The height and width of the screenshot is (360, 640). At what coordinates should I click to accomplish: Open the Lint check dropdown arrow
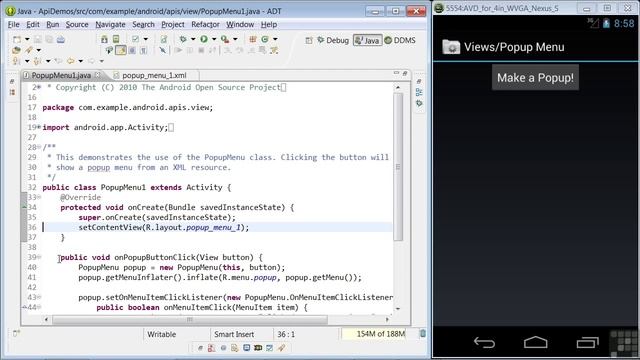[146, 39]
